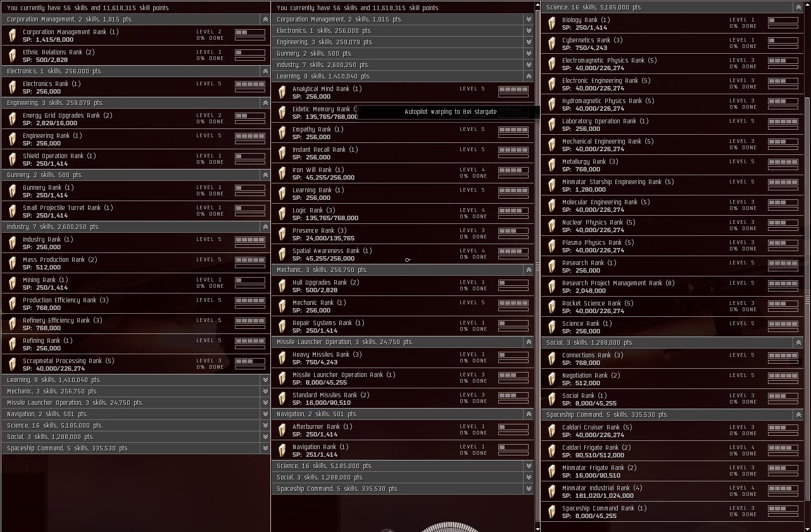Select the Standard Missiles skill icon

click(282, 399)
